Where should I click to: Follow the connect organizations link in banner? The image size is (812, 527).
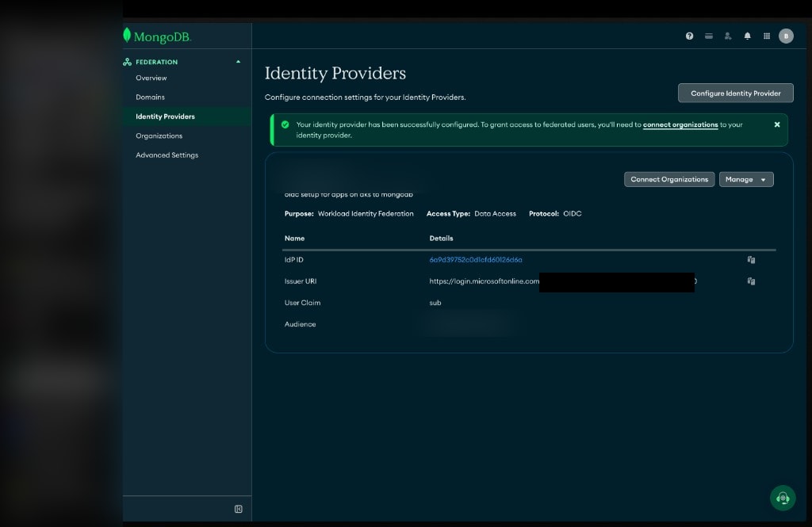pos(680,124)
